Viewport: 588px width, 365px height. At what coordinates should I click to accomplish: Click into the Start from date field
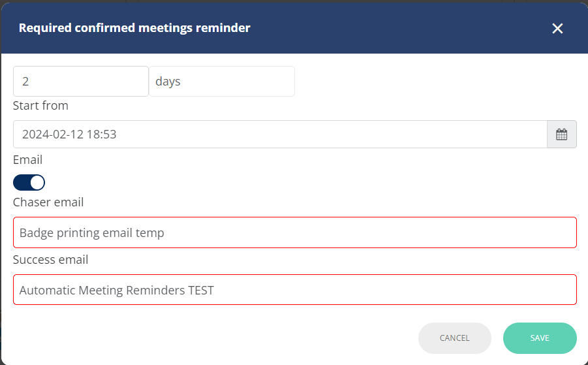click(x=280, y=135)
